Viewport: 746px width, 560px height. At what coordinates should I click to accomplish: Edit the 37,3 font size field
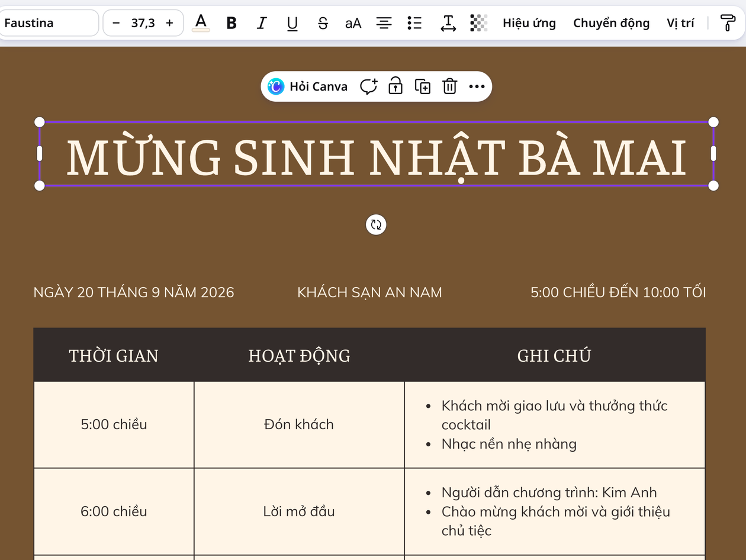[x=143, y=23]
